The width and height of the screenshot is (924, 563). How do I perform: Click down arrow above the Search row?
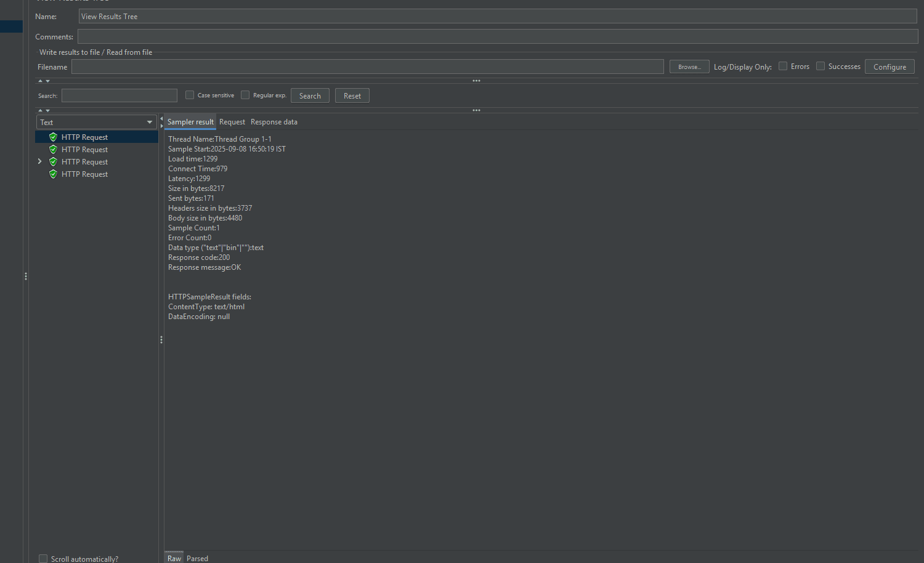point(47,81)
